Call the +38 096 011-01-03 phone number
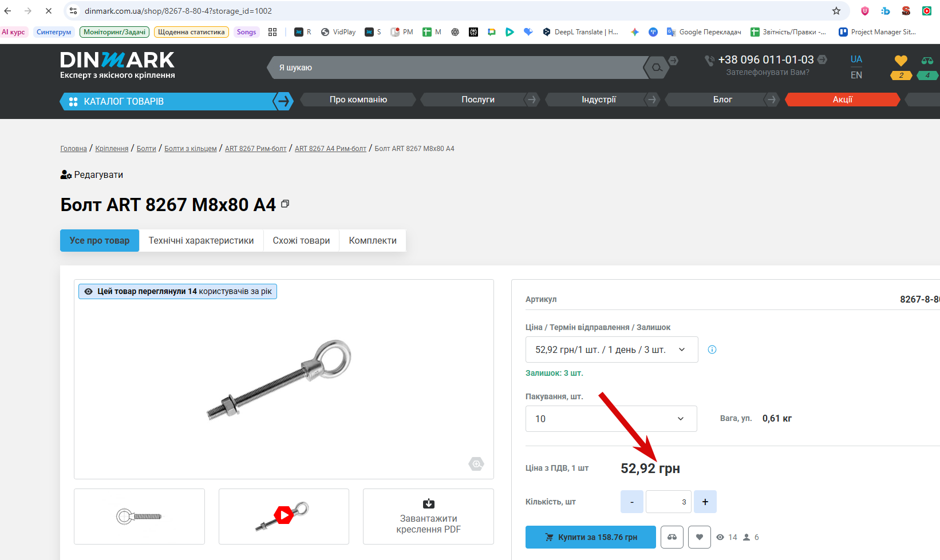Image resolution: width=940 pixels, height=560 pixels. (x=765, y=59)
